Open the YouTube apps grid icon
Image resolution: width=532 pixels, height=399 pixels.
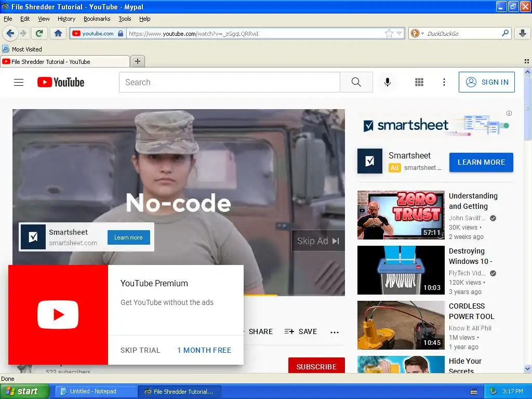[419, 82]
